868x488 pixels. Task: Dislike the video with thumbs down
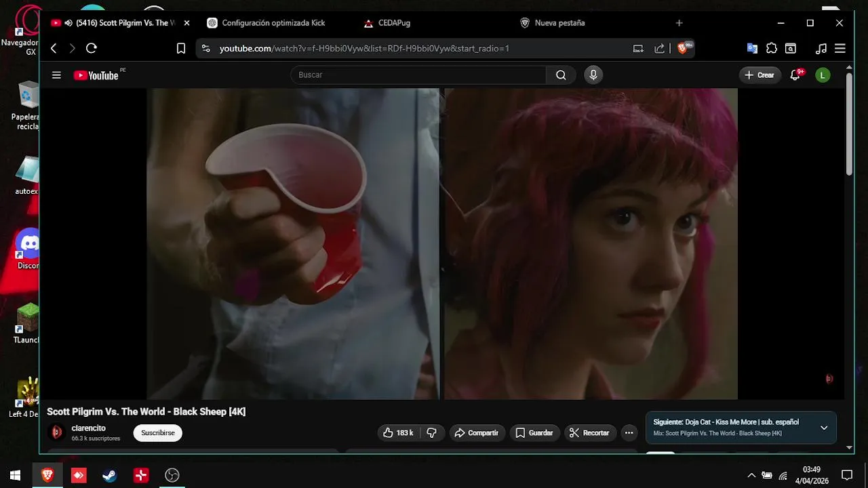(432, 433)
